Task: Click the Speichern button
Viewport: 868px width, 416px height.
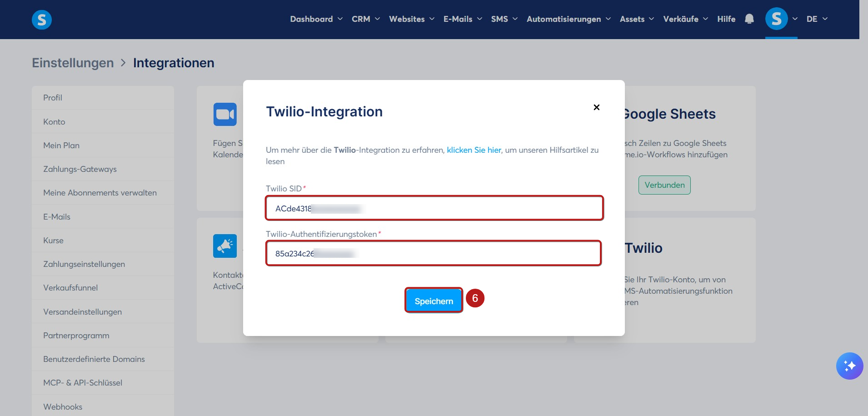Action: [434, 301]
